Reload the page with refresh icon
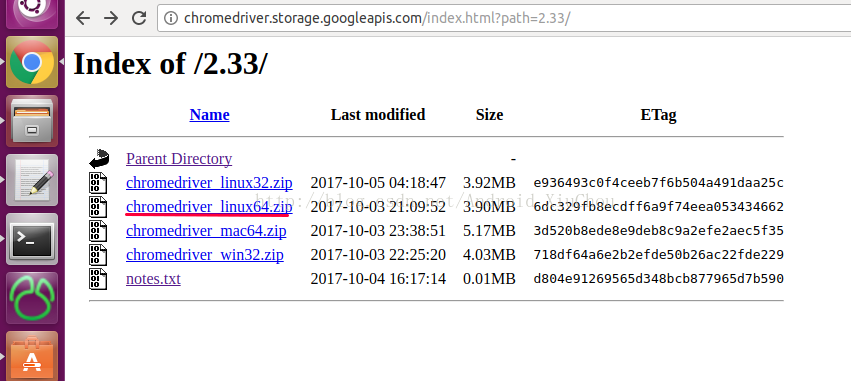Viewport: 851px width, 381px height. pos(139,18)
